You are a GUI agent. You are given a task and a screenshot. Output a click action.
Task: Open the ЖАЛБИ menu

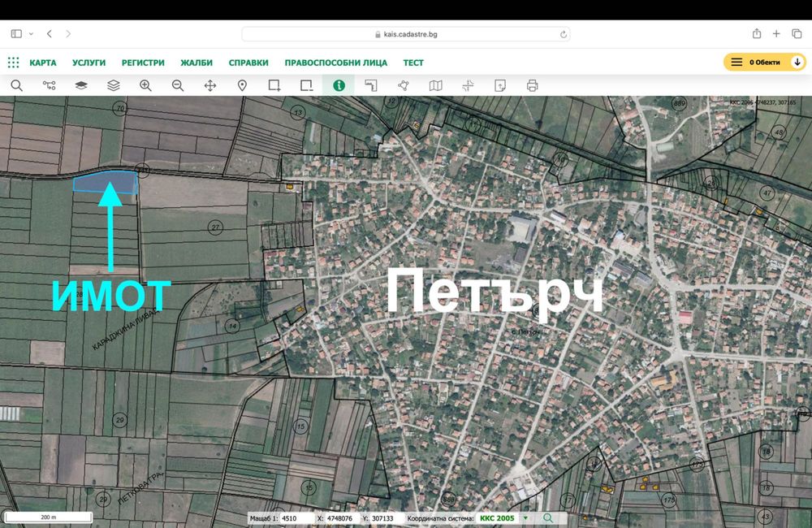pos(197,63)
